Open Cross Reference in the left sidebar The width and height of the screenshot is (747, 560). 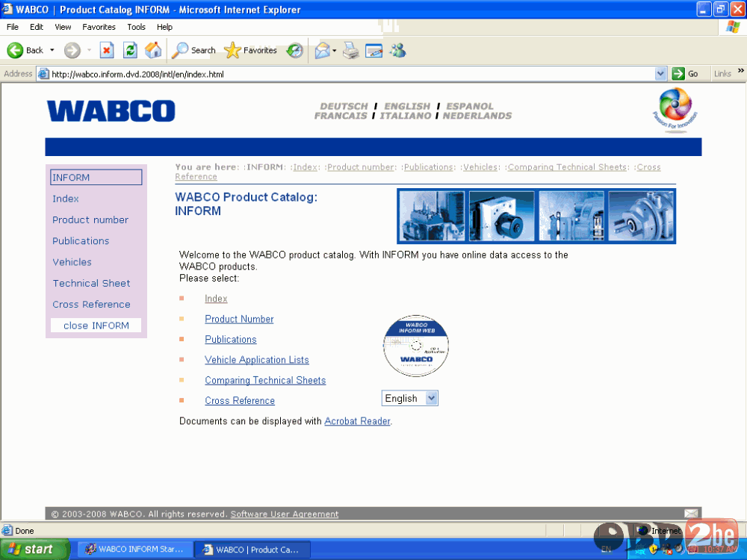tap(91, 305)
